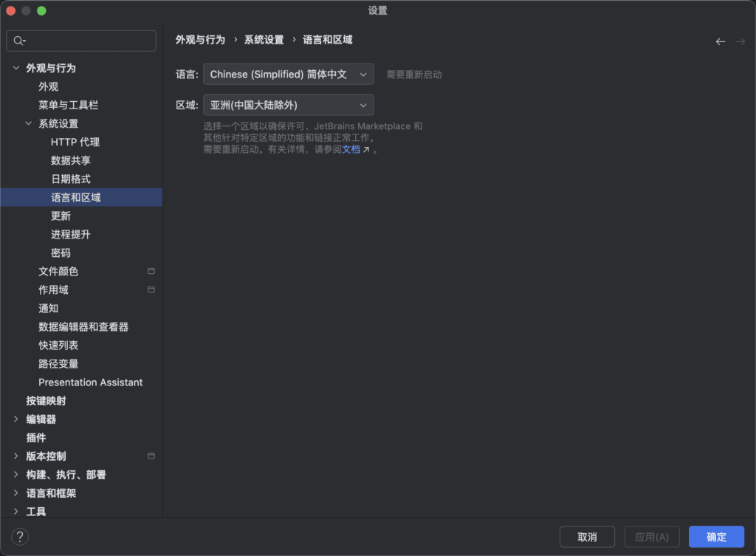The image size is (756, 556).
Task: Click the search magnifier icon
Action: (x=19, y=41)
